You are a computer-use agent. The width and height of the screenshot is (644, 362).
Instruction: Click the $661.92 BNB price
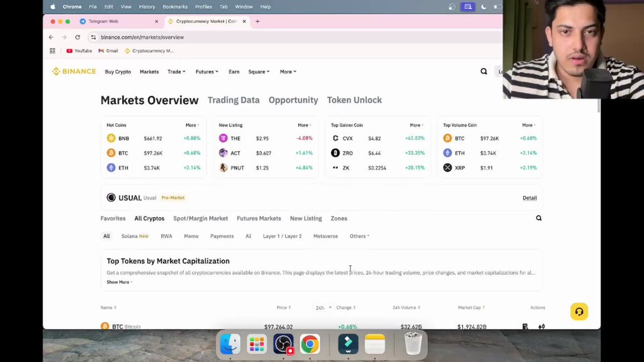[153, 138]
